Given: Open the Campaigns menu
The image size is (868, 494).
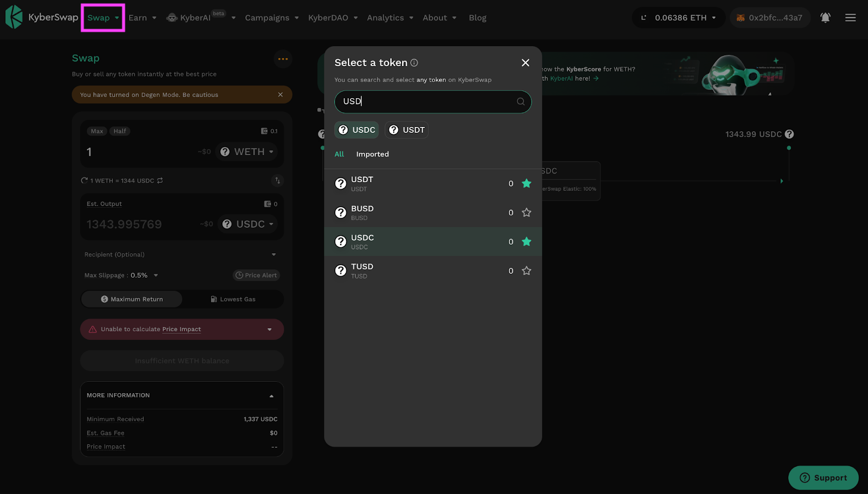Looking at the screenshot, I should pos(272,18).
